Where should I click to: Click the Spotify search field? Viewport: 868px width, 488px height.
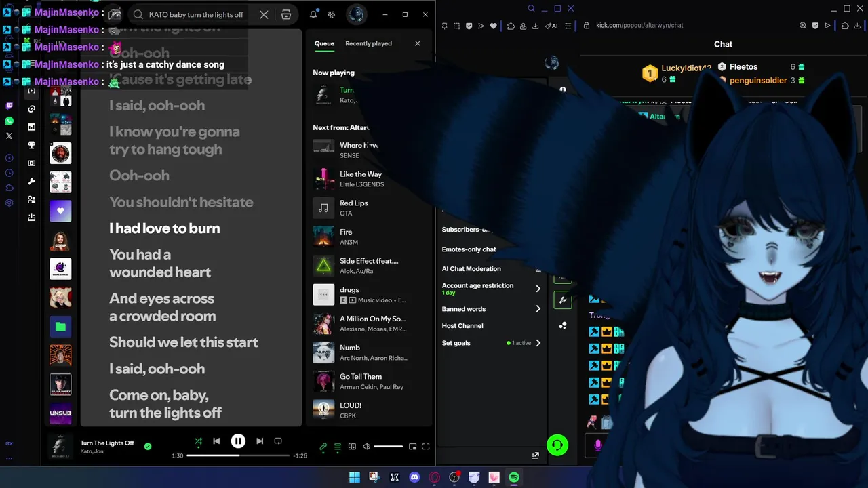click(196, 15)
